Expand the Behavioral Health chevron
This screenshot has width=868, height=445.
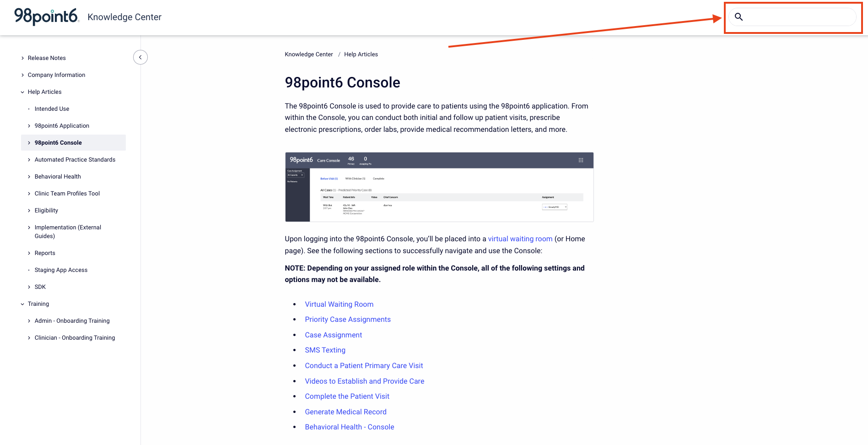coord(29,177)
